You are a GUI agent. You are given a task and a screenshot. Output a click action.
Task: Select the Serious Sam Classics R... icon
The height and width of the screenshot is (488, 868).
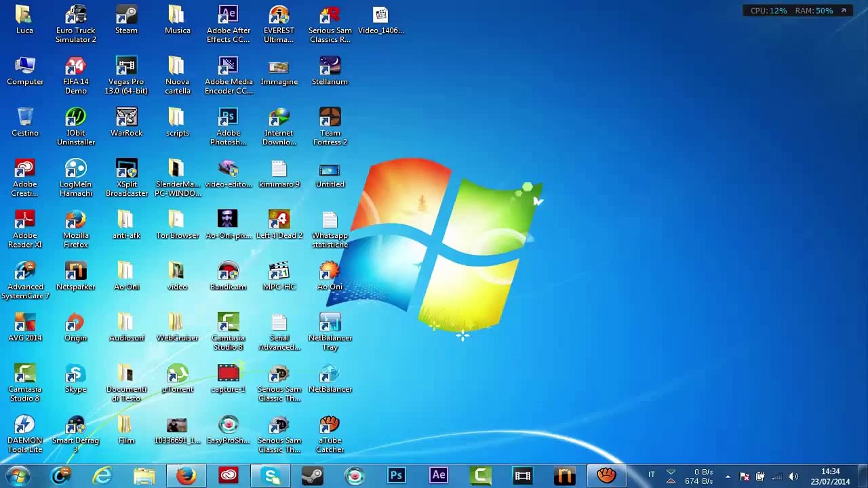coord(330,24)
